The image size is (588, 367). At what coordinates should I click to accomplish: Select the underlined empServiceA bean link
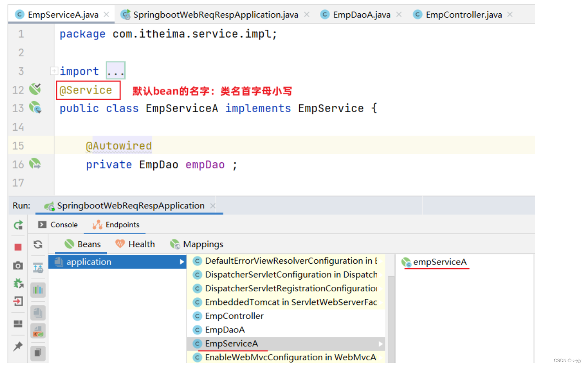coord(440,262)
